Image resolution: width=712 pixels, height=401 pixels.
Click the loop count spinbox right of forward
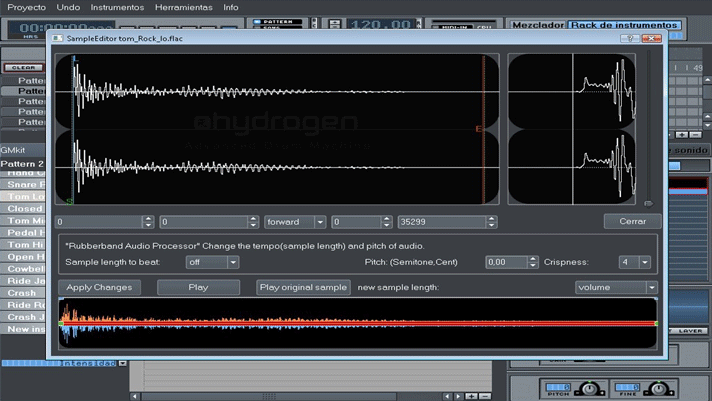(361, 222)
